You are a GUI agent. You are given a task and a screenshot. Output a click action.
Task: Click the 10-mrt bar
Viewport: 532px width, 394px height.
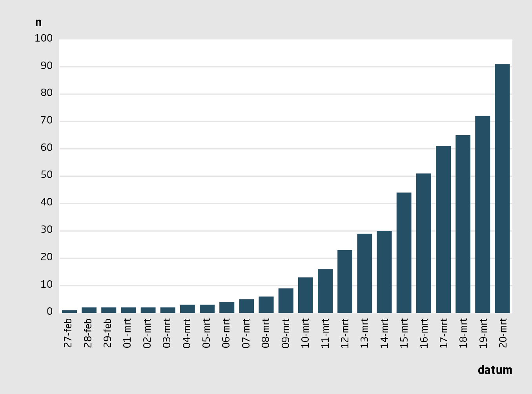click(x=306, y=295)
